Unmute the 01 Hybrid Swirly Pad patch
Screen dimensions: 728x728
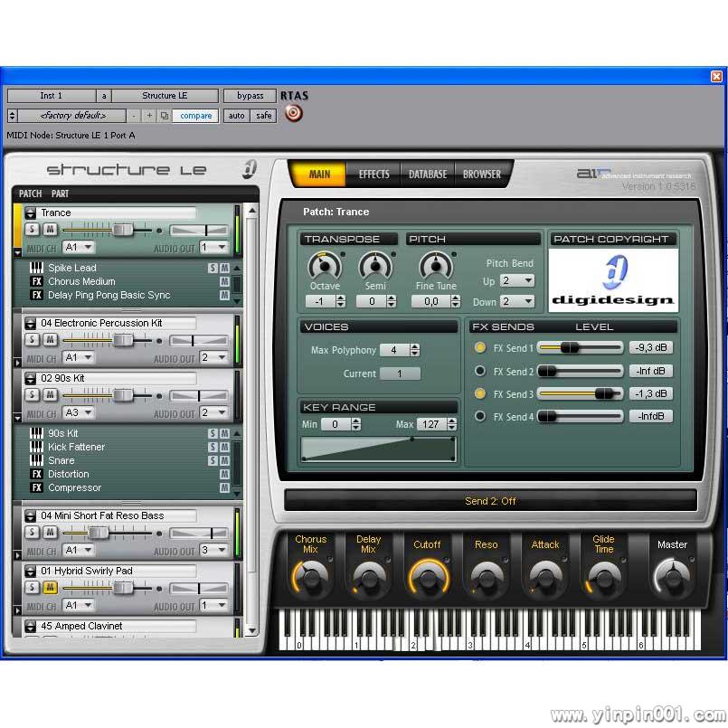pyautogui.click(x=51, y=588)
